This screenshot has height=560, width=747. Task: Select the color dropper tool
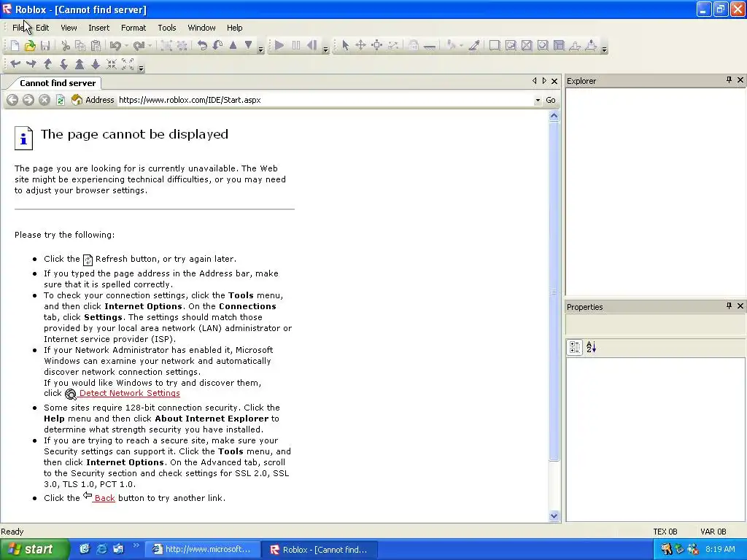pyautogui.click(x=474, y=46)
